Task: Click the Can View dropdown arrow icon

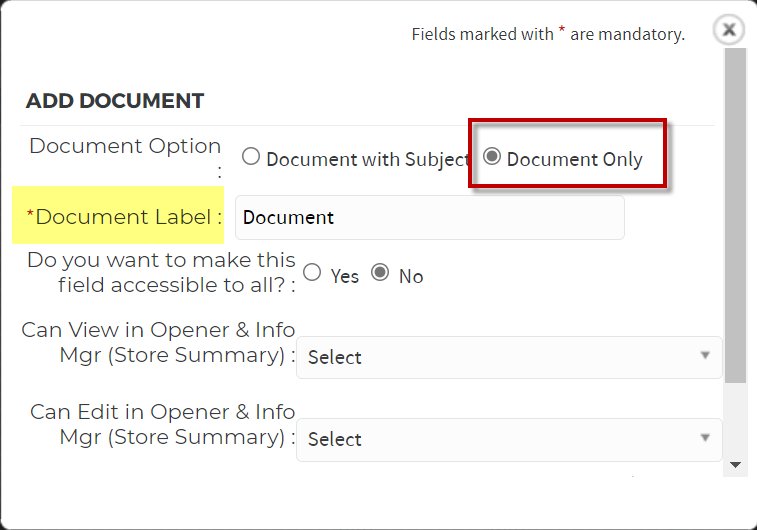Action: click(705, 356)
